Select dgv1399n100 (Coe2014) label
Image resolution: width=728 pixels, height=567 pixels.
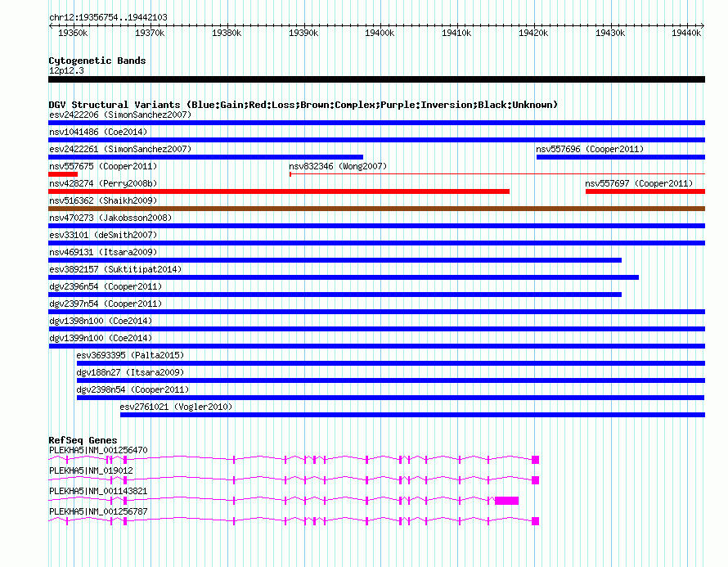(101, 338)
